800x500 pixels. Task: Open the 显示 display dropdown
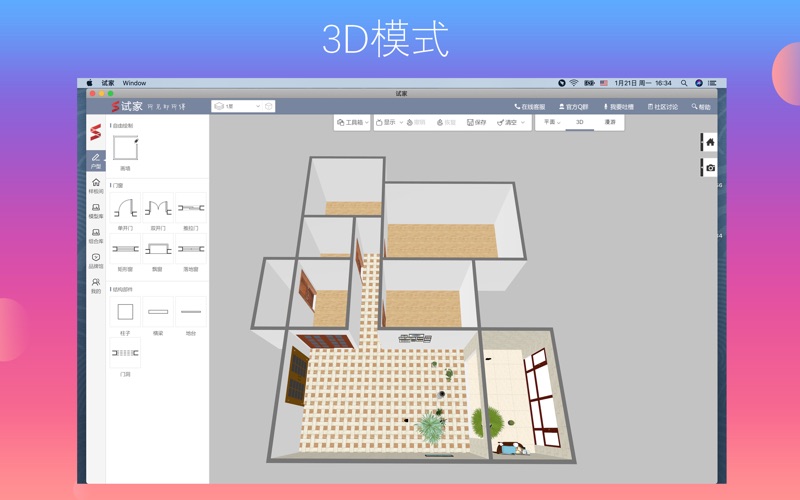point(386,122)
